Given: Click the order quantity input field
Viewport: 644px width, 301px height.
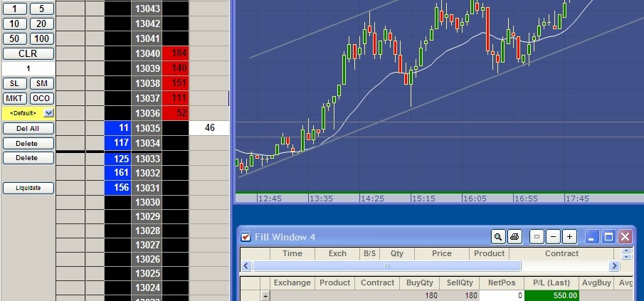Looking at the screenshot, I should (28, 68).
